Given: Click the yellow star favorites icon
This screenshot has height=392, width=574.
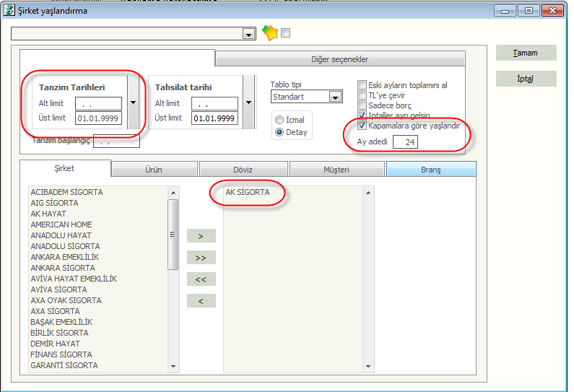Looking at the screenshot, I should click(269, 33).
